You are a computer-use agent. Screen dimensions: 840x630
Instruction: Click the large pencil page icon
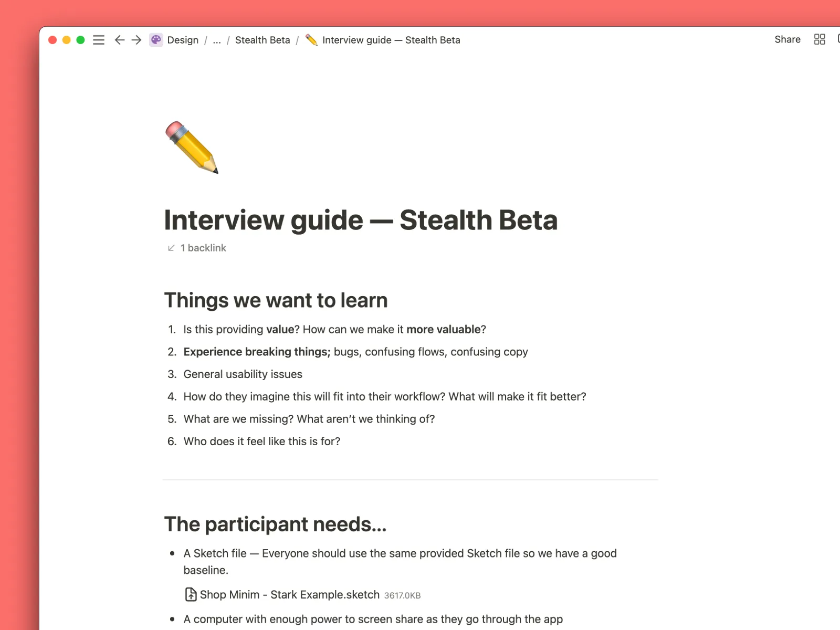point(192,148)
